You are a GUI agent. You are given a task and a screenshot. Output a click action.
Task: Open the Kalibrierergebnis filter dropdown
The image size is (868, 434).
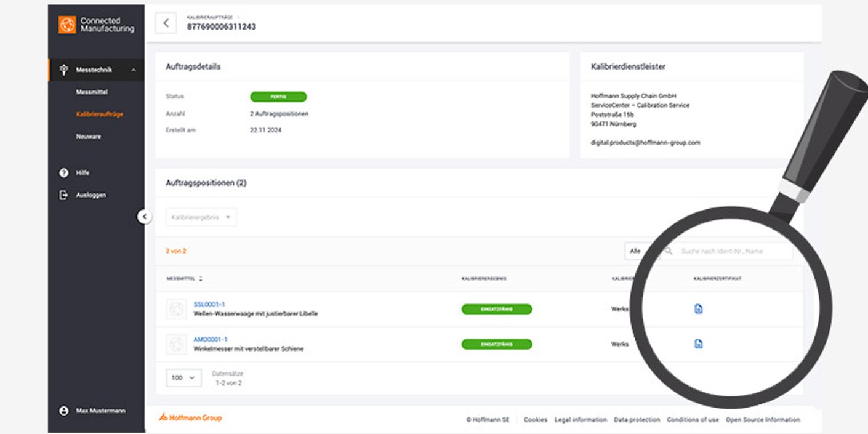(201, 217)
